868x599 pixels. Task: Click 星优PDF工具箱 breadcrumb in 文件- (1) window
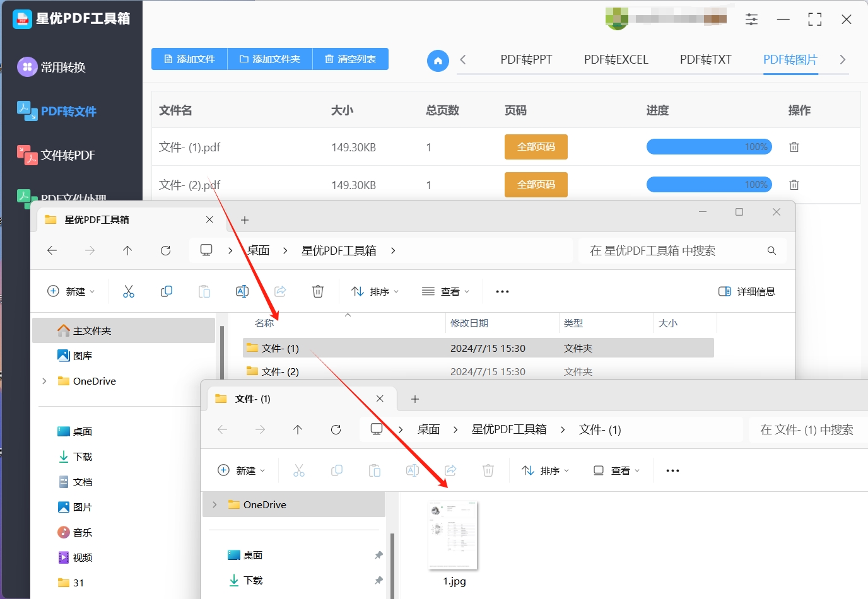tap(509, 429)
